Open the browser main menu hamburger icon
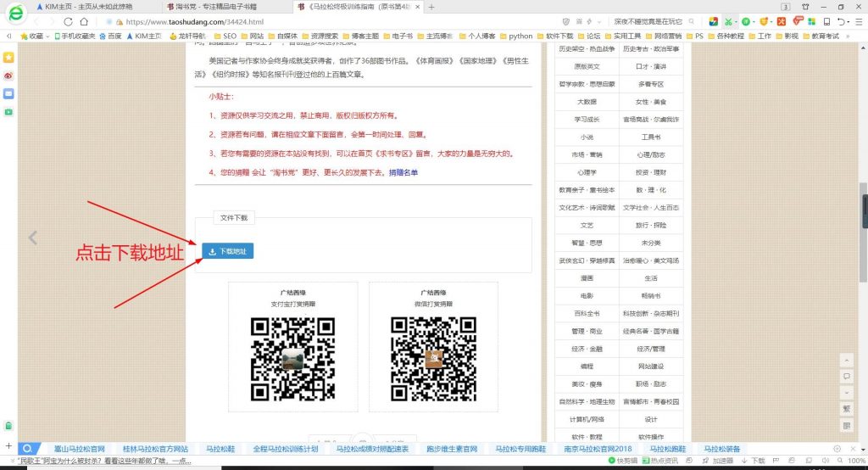Viewport: 868px width, 470px height. (x=859, y=21)
